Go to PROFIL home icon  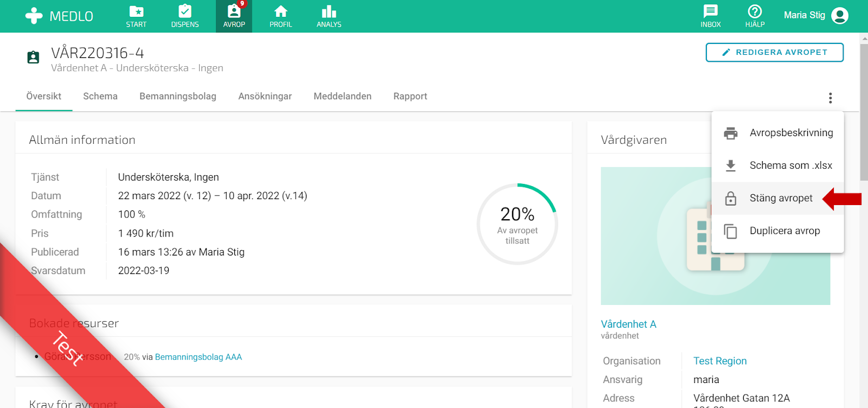click(x=280, y=11)
